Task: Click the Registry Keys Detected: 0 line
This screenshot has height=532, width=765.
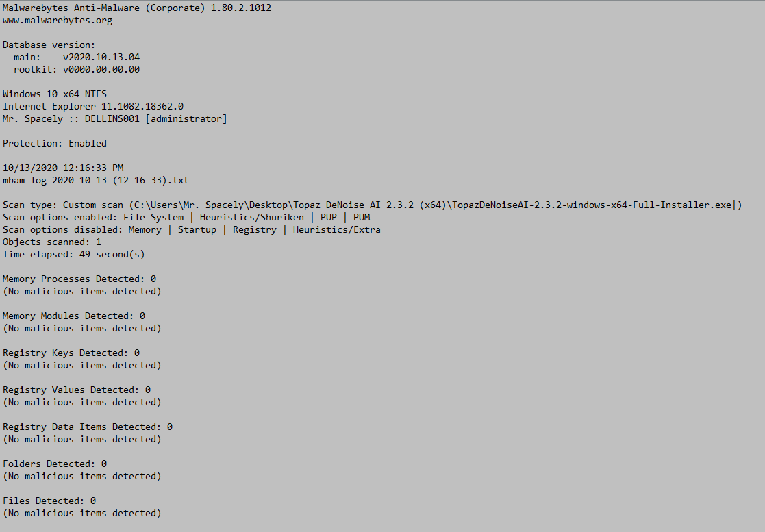Action: [x=71, y=353]
